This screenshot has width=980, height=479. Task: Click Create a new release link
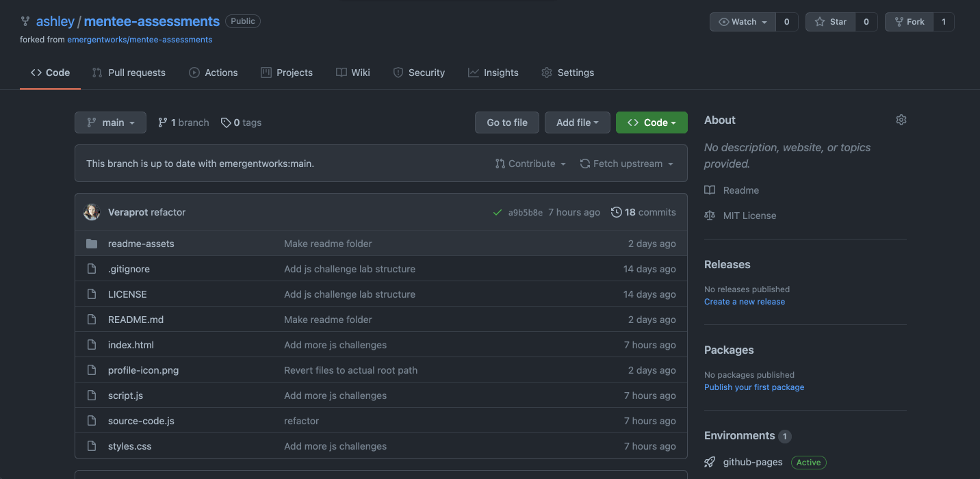(x=745, y=302)
